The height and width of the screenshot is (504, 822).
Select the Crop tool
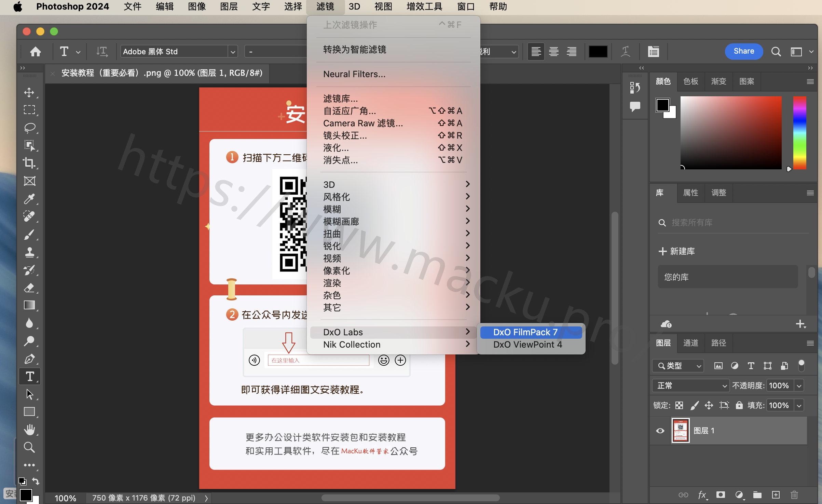coord(29,163)
